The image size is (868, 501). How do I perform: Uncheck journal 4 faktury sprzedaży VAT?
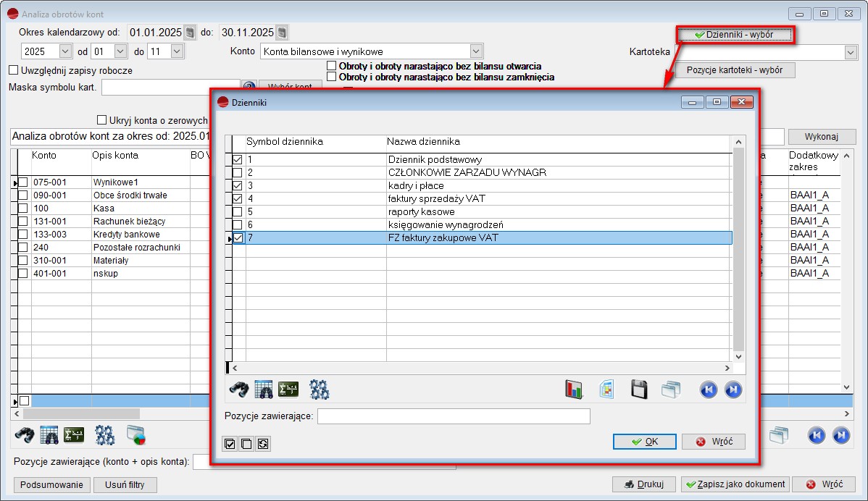point(238,198)
